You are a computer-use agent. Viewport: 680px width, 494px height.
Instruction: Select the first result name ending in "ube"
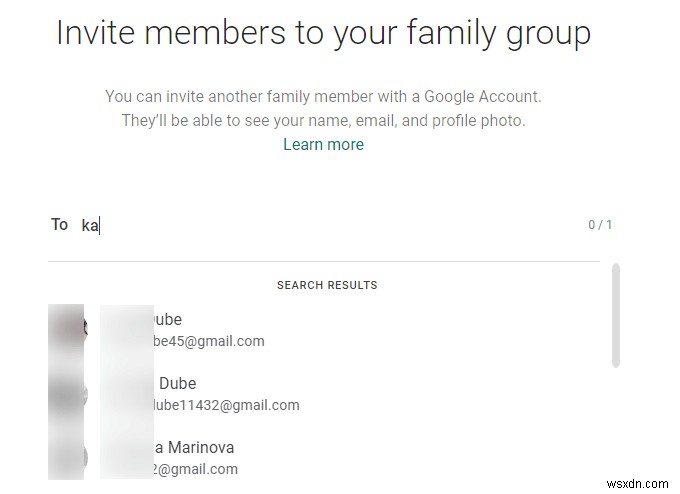(167, 320)
